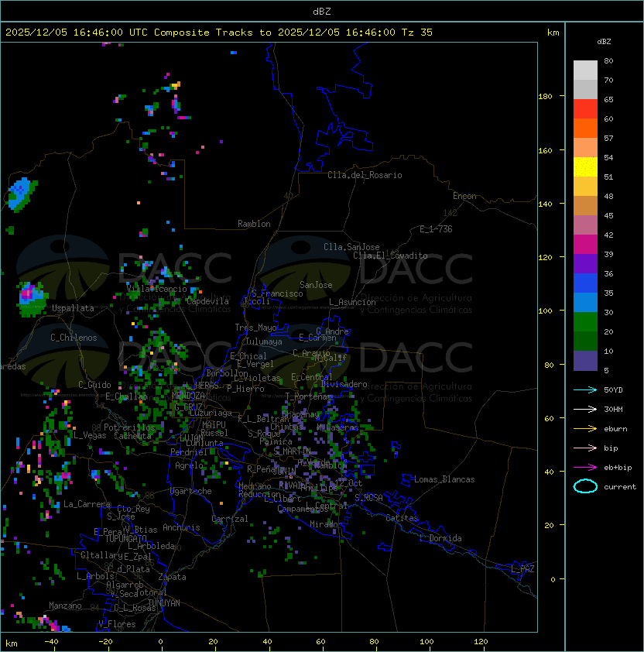Click the 'Zapata' label
This screenshot has height=652, width=644.
172,577
